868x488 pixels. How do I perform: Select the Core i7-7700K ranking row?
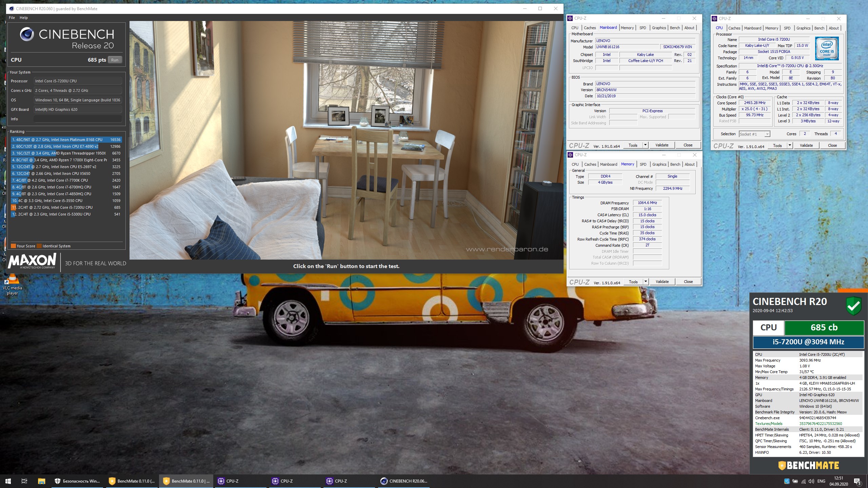[66, 180]
